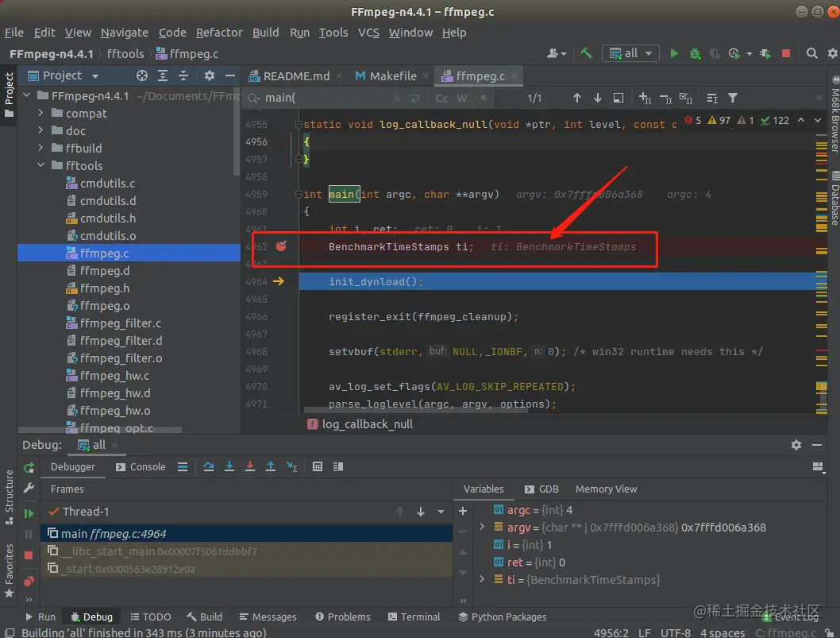Resume program in debug sidebar
Image resolution: width=840 pixels, height=638 pixels.
tap(29, 513)
